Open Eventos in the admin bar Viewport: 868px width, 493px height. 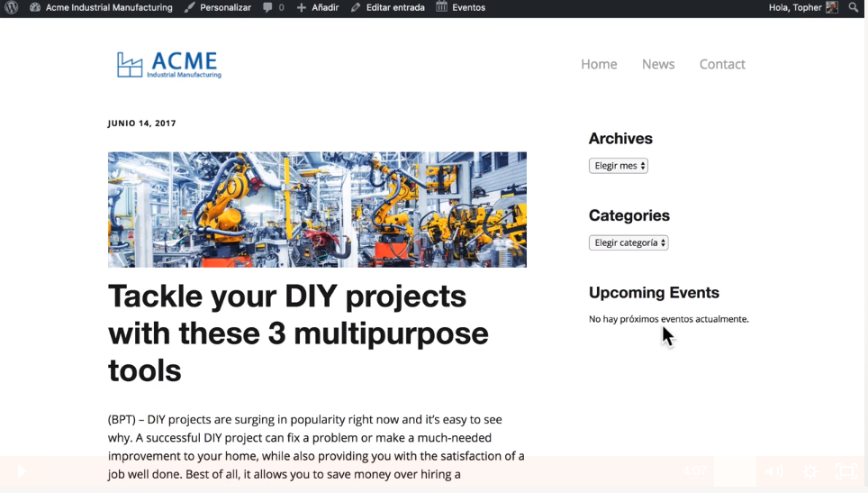click(x=461, y=8)
